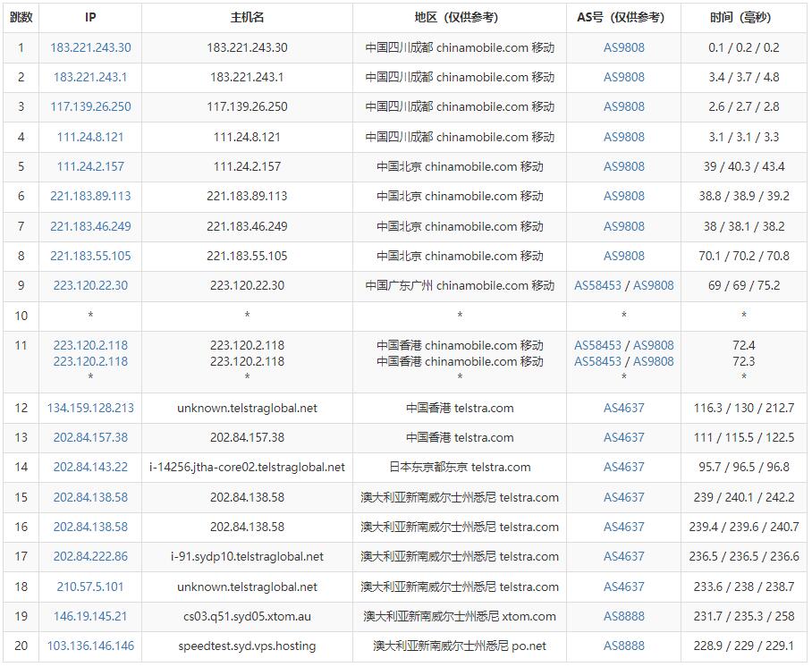The width and height of the screenshot is (812, 667).
Task: Open AS9808 link in hop 5 row
Action: (x=624, y=166)
